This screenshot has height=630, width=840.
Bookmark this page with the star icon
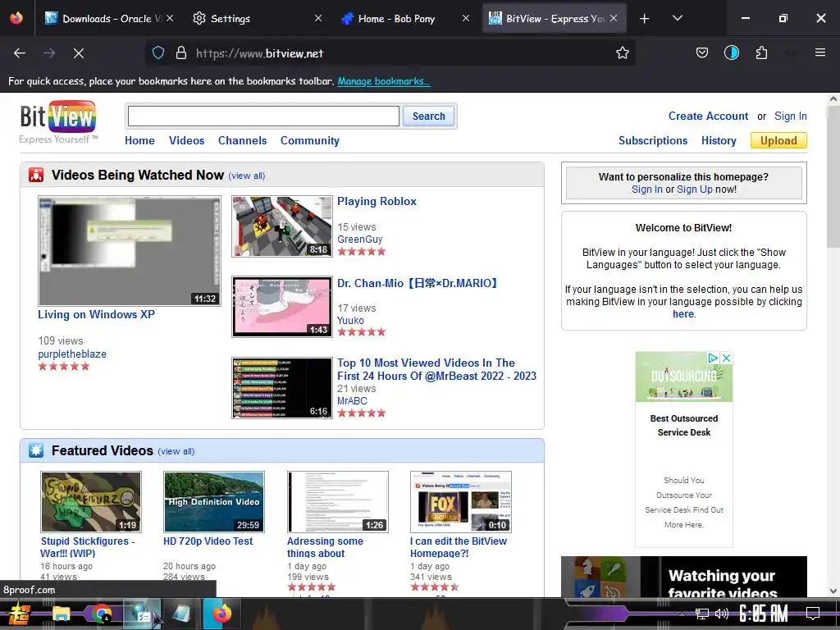(x=622, y=53)
